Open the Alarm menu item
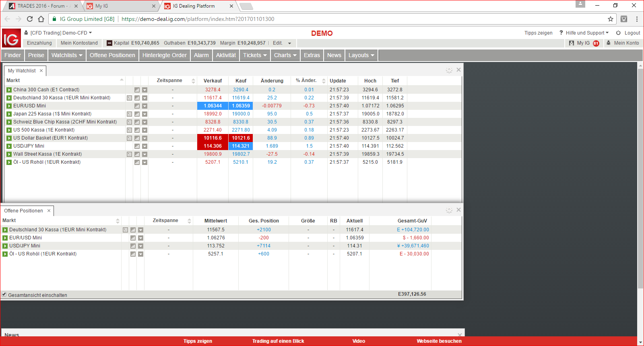 [x=201, y=55]
